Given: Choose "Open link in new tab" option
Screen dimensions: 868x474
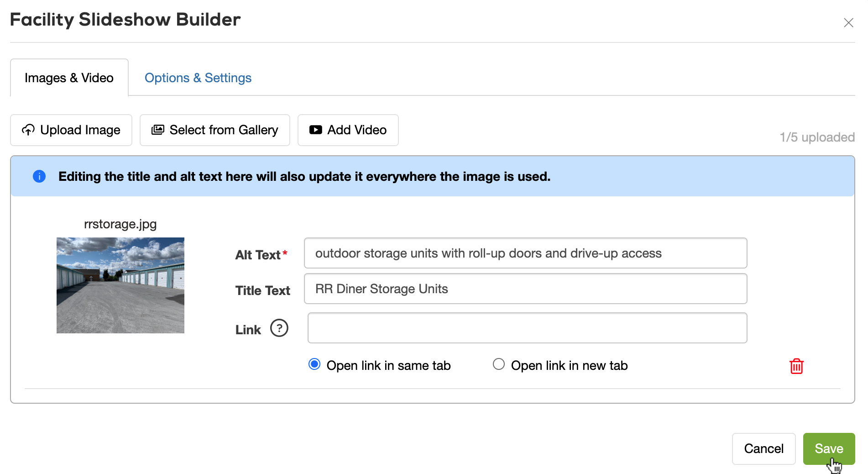Looking at the screenshot, I should [x=499, y=364].
